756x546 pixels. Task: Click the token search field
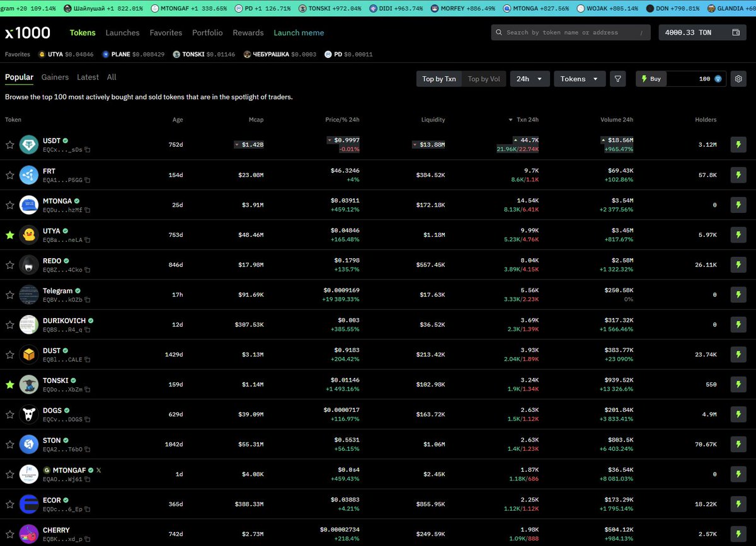571,32
